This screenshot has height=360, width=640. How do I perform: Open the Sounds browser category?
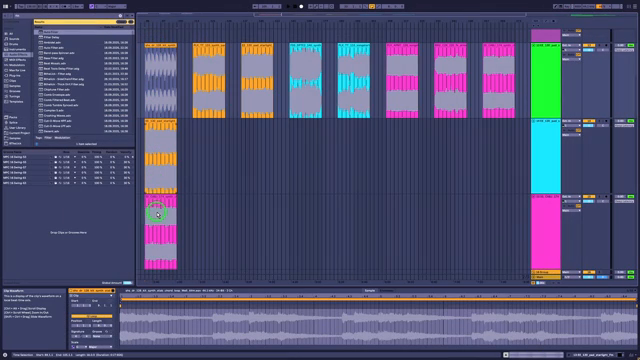[14, 39]
